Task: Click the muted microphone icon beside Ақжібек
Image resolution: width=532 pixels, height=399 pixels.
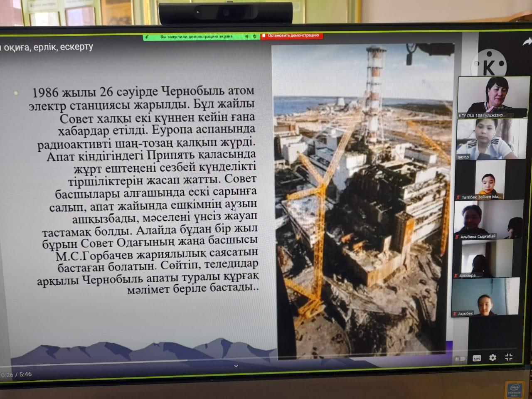Action: click(455, 313)
